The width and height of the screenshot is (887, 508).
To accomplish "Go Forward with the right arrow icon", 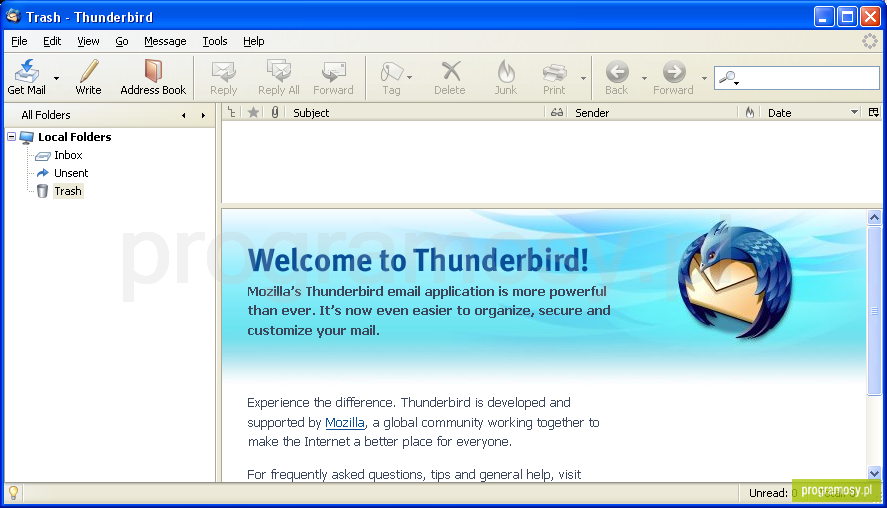I will point(674,72).
